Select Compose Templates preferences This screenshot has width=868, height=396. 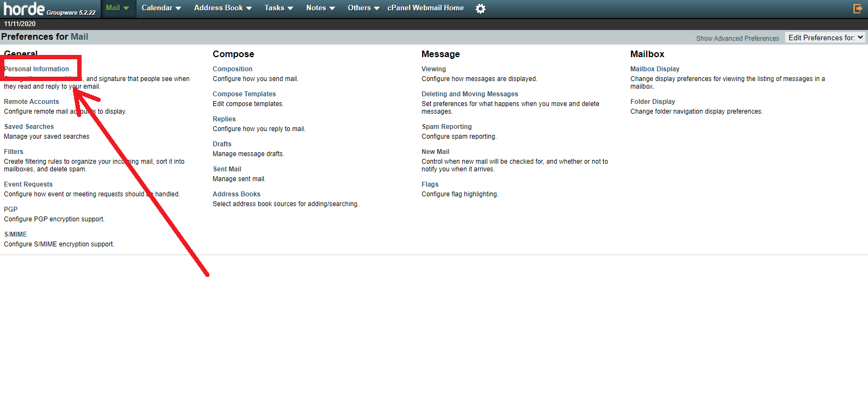(244, 94)
